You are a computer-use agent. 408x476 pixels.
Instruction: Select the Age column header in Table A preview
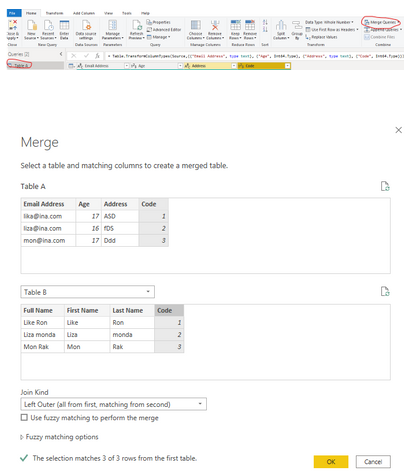[x=88, y=204]
